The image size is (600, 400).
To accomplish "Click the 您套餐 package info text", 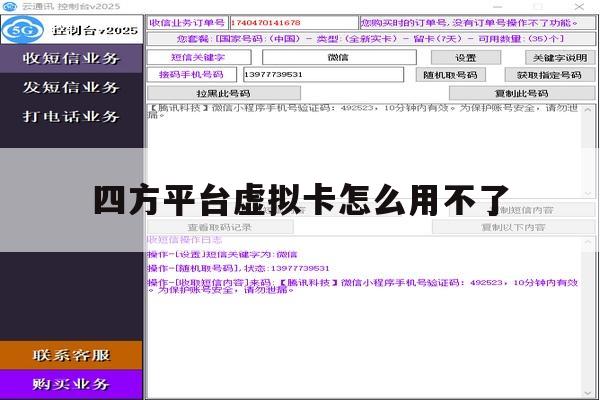I will pos(370,39).
